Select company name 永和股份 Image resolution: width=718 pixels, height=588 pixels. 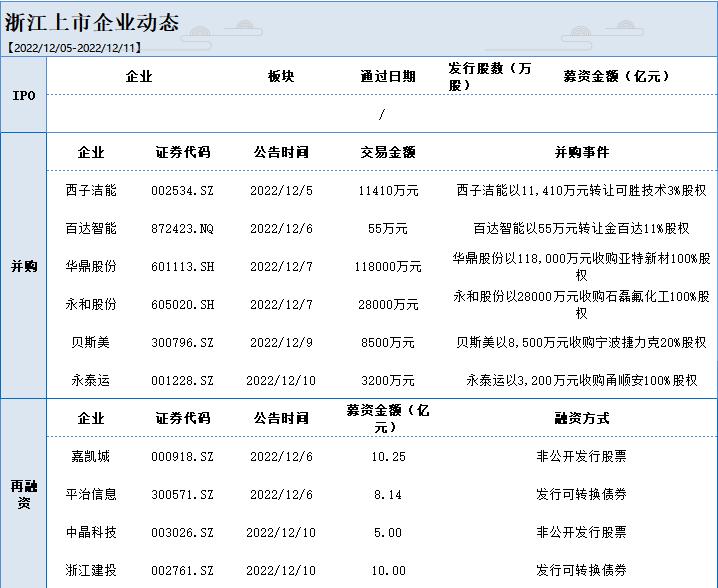pyautogui.click(x=91, y=304)
